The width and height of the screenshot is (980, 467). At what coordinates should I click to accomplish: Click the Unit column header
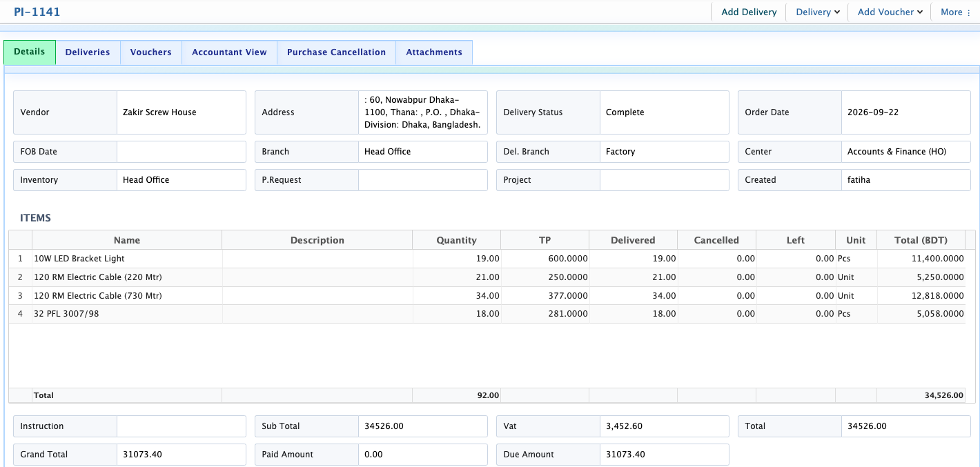tap(856, 240)
